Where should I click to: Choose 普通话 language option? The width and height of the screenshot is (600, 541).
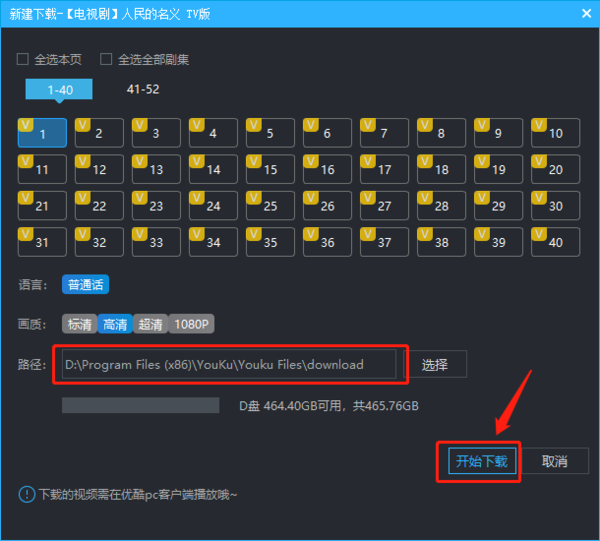pos(85,284)
